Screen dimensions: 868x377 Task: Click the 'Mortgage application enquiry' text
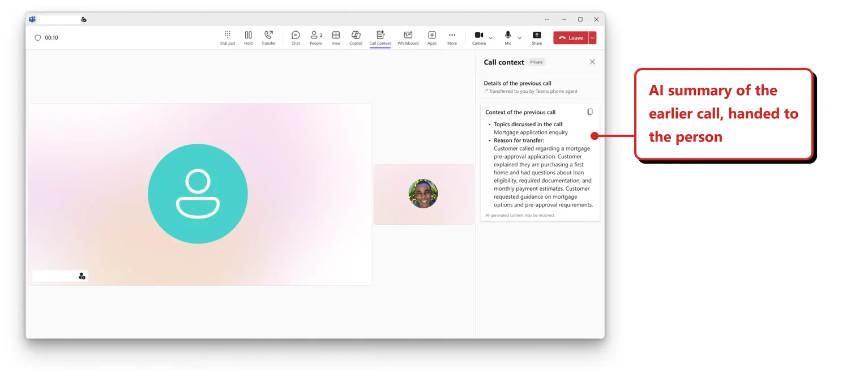point(531,132)
